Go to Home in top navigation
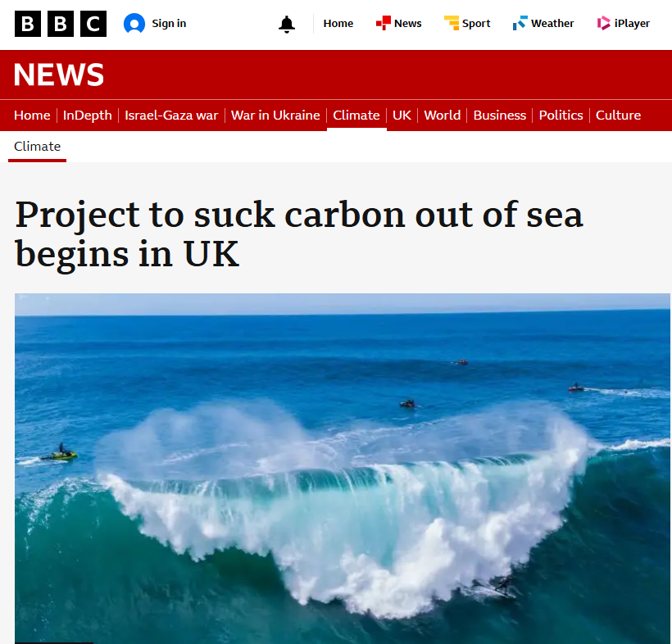Image resolution: width=672 pixels, height=644 pixels. tap(338, 23)
